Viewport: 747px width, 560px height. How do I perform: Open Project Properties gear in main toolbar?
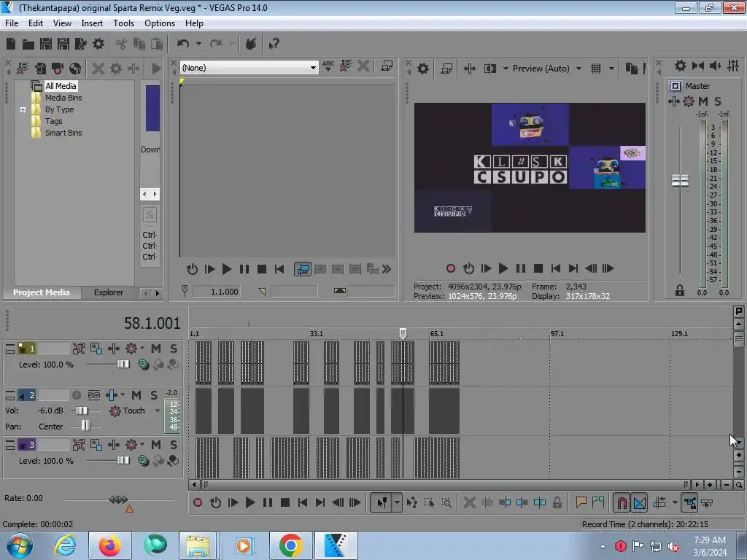98,44
